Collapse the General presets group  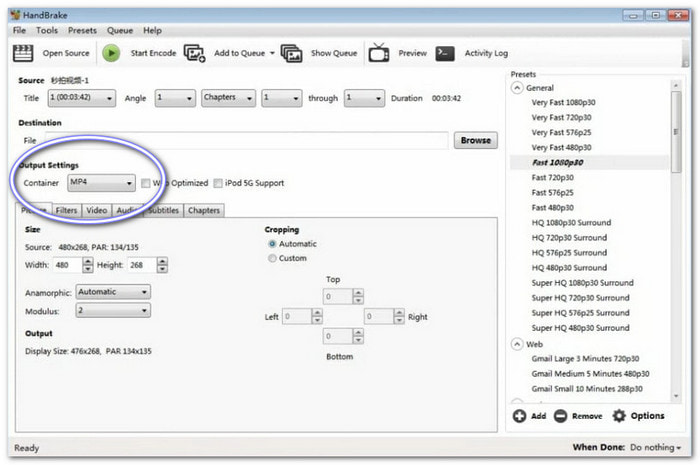coord(517,87)
